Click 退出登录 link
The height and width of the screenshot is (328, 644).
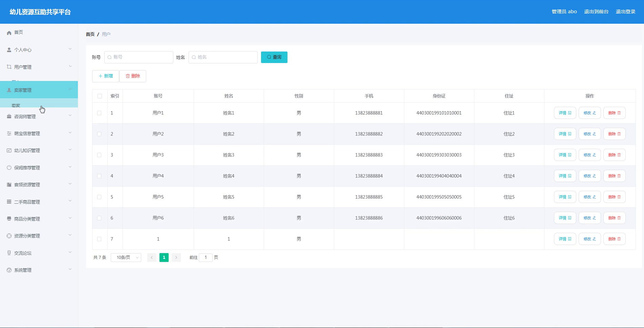625,12
